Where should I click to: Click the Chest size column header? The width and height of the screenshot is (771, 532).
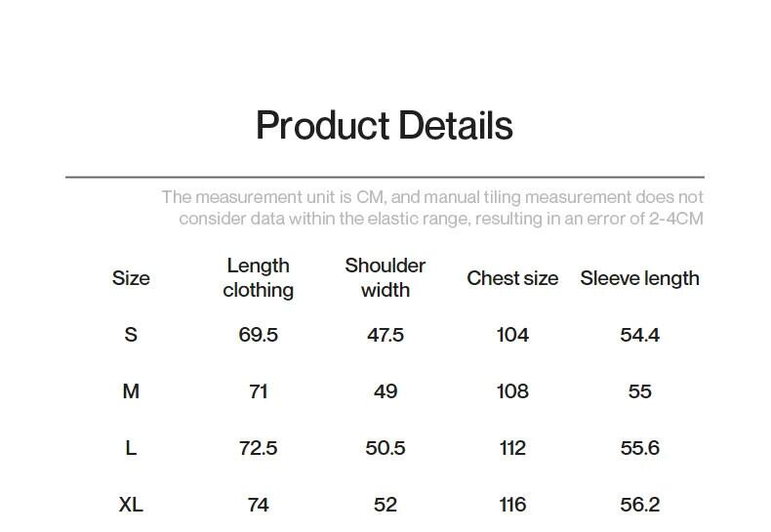(512, 278)
